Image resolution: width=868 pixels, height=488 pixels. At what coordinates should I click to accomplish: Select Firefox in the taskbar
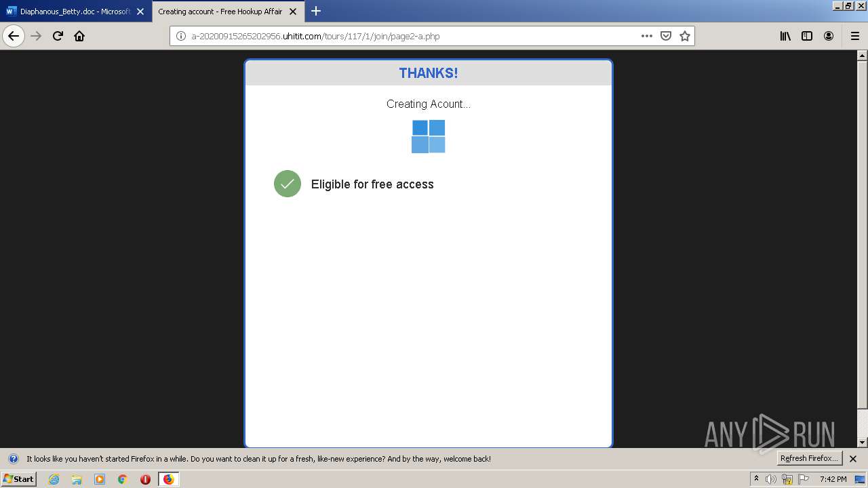[168, 479]
